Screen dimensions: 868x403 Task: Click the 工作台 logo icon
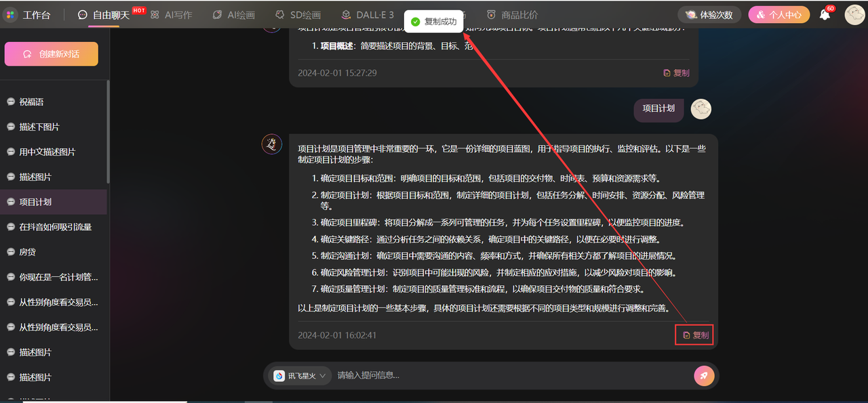click(x=10, y=15)
